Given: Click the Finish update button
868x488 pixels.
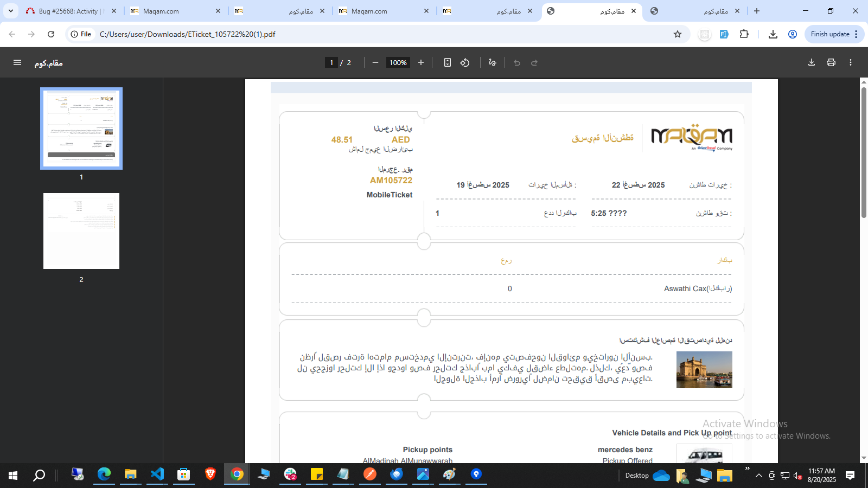Looking at the screenshot, I should click(x=830, y=34).
